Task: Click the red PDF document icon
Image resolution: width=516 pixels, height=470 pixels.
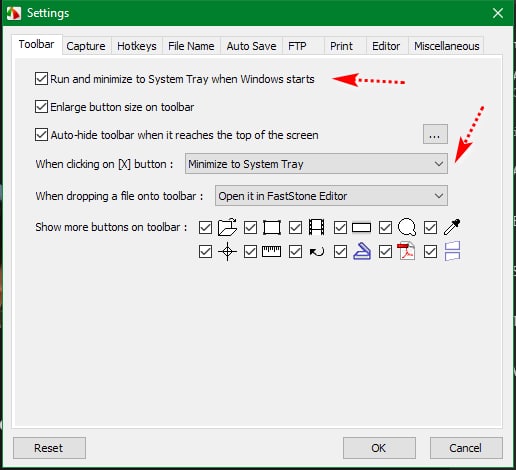Action: tap(406, 251)
